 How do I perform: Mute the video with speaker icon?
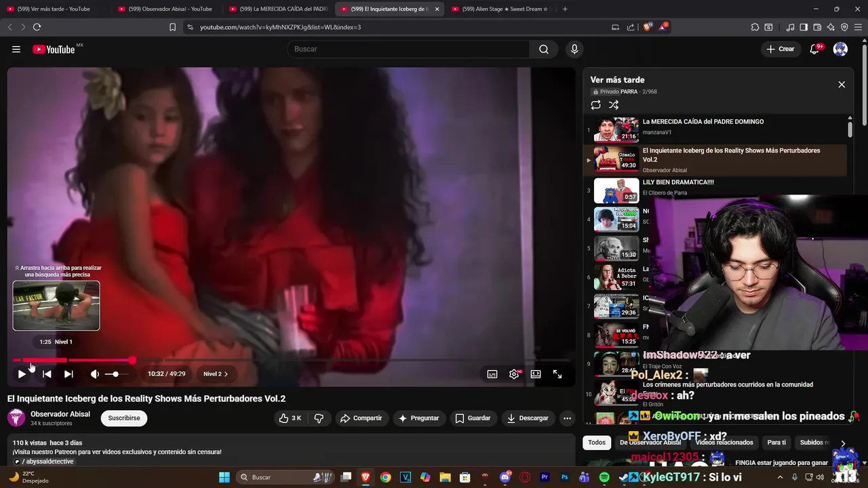pos(95,374)
